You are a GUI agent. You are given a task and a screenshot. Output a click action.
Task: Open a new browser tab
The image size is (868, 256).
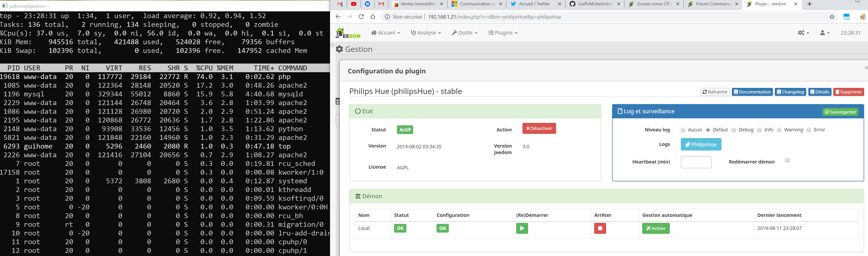click(810, 4)
